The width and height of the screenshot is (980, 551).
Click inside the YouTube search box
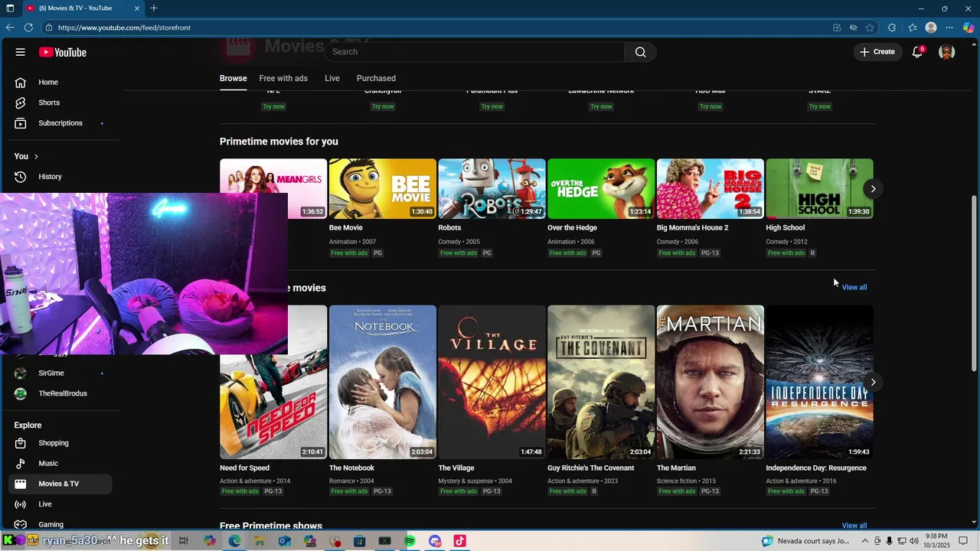coord(475,52)
